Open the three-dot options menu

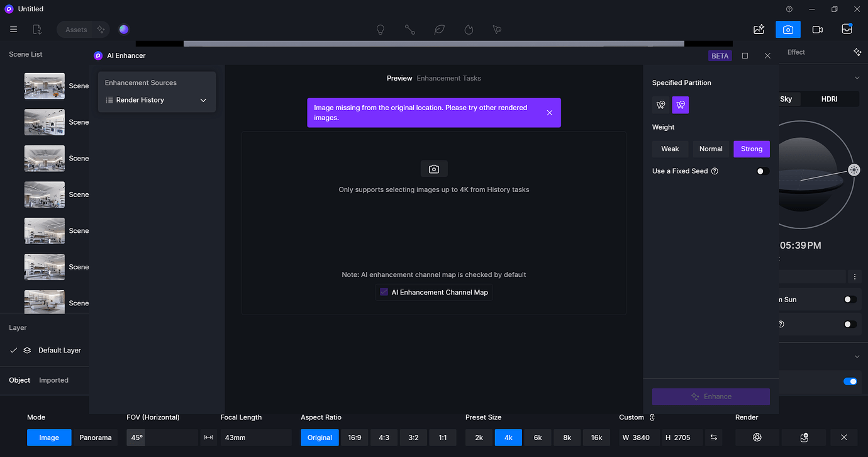(x=854, y=276)
